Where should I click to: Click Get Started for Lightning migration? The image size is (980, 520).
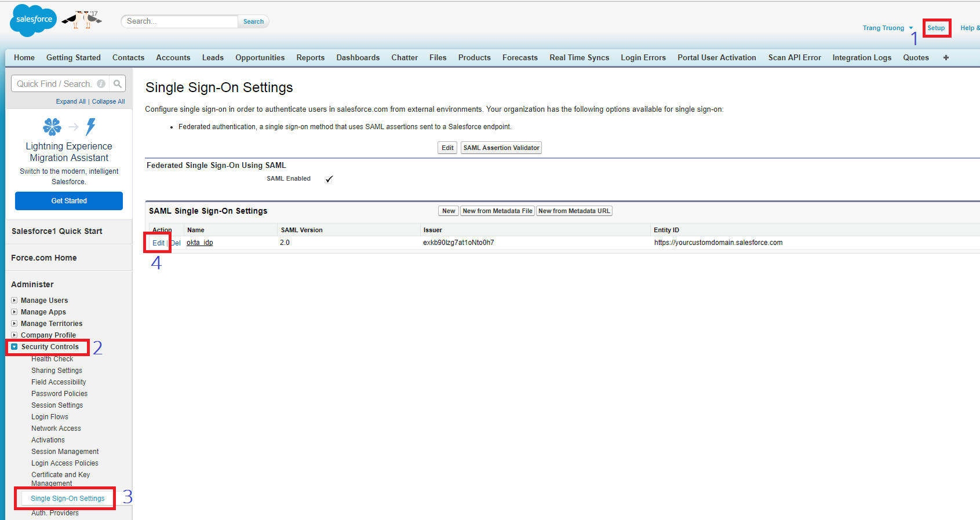(x=69, y=201)
